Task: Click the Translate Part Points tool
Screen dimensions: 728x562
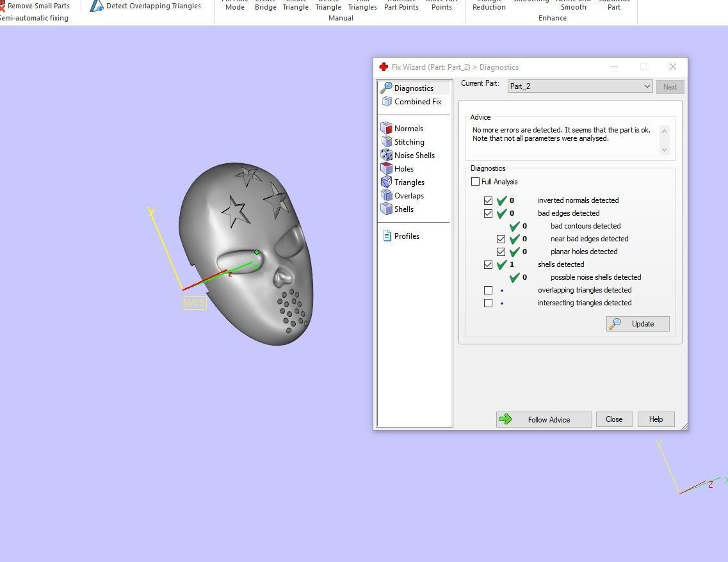Action: tap(401, 4)
